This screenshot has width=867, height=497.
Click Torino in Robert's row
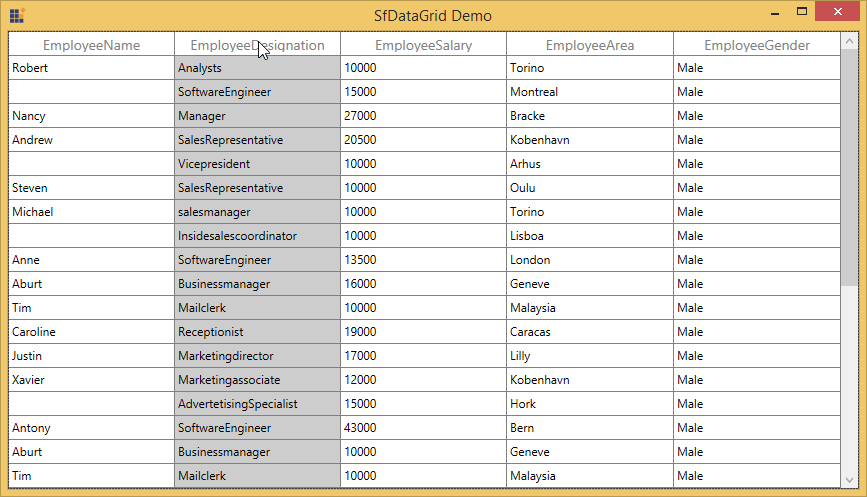point(589,68)
